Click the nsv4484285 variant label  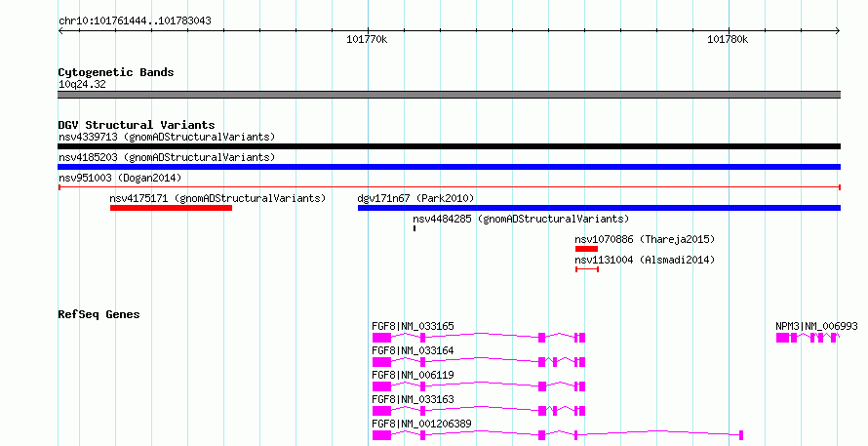point(521,219)
